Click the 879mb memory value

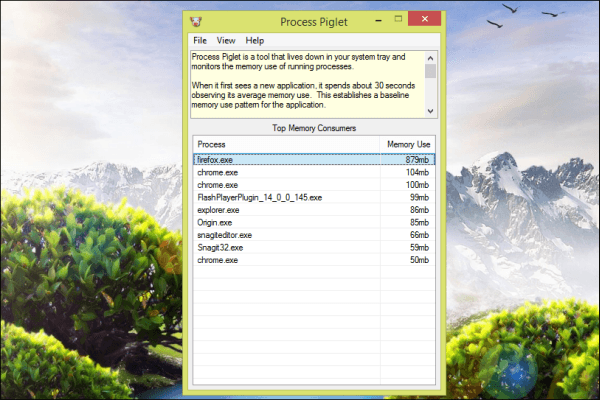click(x=417, y=160)
